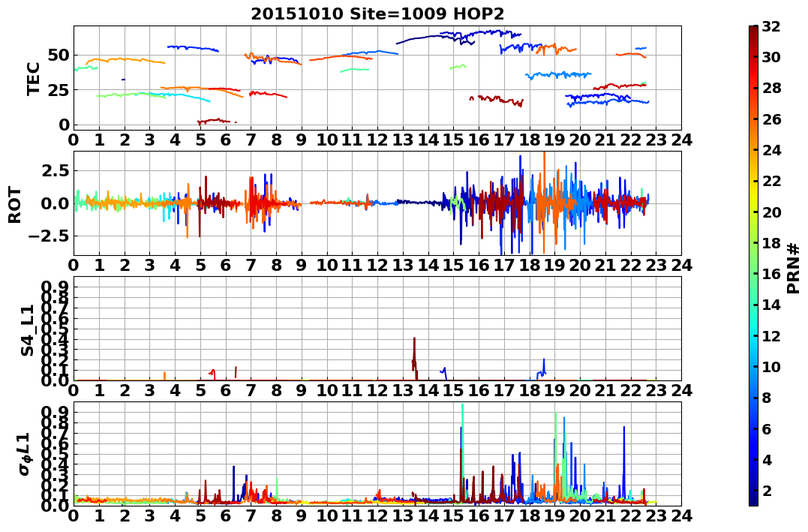Click the "ROT" y-axis label
Viewport: 808px width, 532px height.
point(15,205)
